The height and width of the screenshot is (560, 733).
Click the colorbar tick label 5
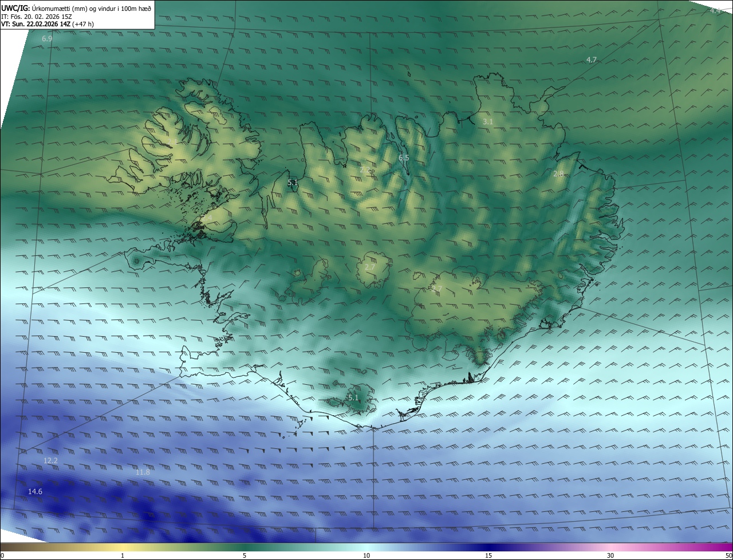245,555
